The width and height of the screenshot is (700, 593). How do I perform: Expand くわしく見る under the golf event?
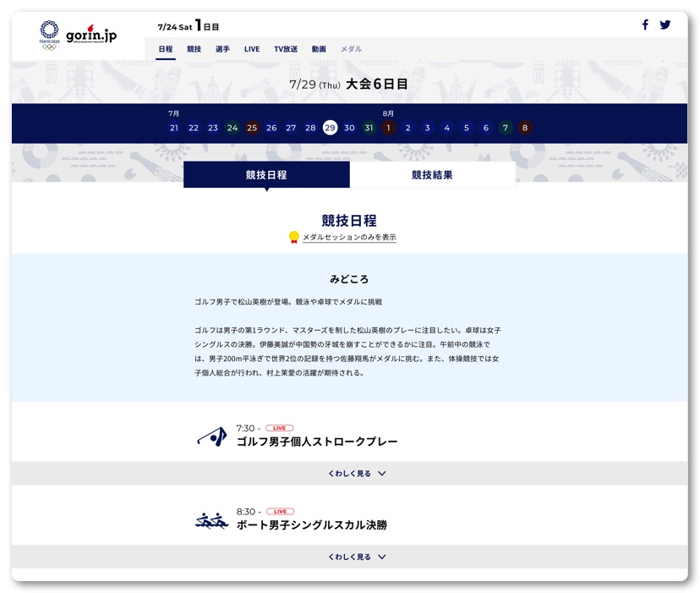357,474
